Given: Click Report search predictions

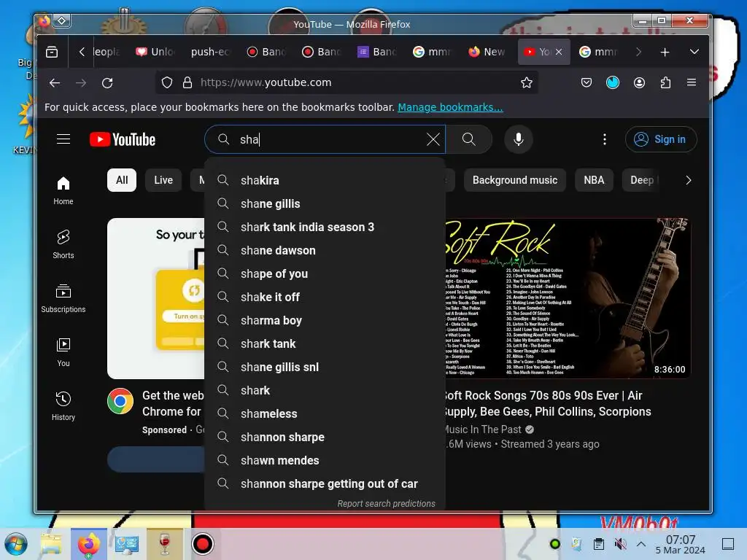Looking at the screenshot, I should [387, 503].
